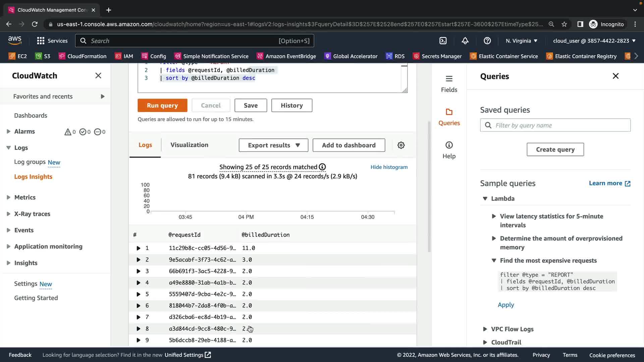The image size is (644, 362).
Task: Open the N. Virginia region selector
Action: pos(521,41)
